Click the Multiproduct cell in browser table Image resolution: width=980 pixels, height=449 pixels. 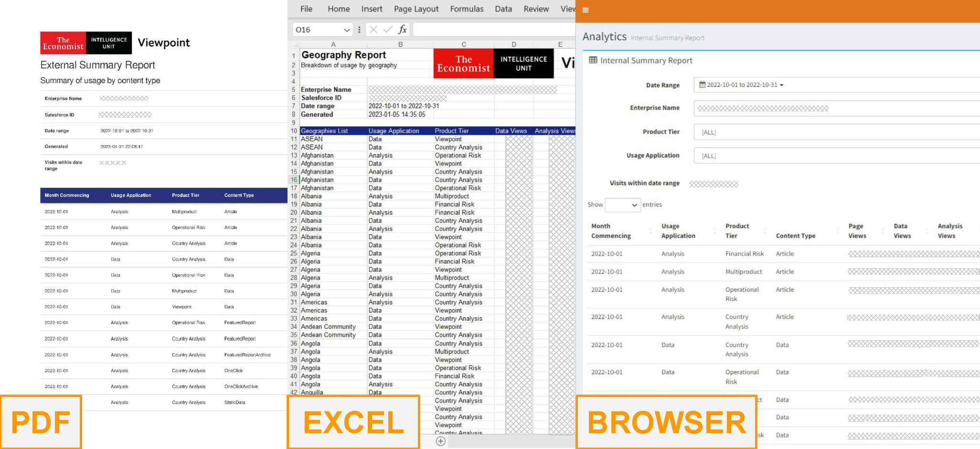(744, 271)
